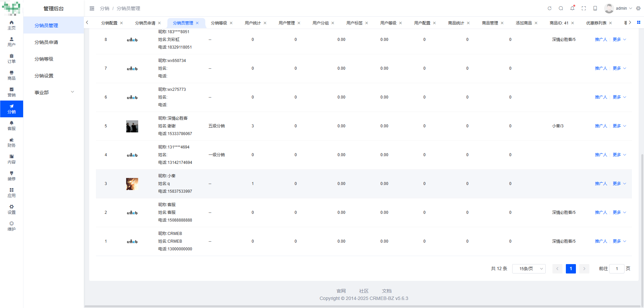This screenshot has width=644, height=308.
Task: Open the search icon in header
Action: point(561,8)
